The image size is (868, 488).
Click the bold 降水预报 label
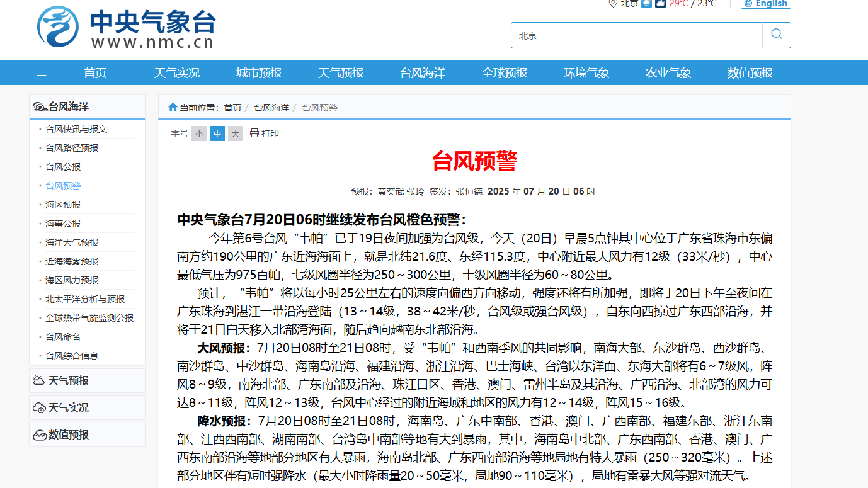pyautogui.click(x=224, y=421)
